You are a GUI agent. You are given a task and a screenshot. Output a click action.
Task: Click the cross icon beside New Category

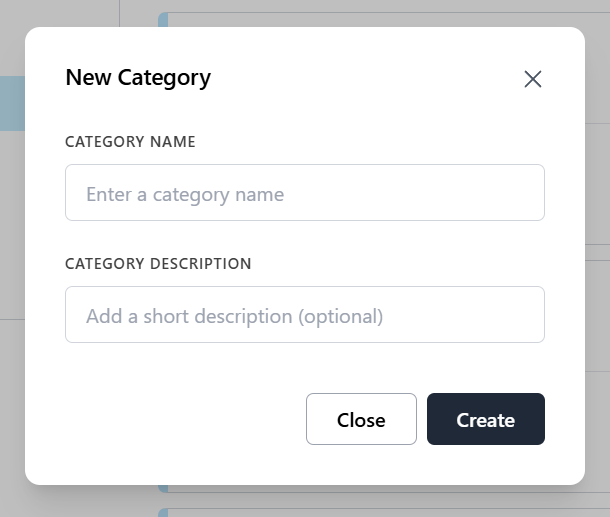pos(533,79)
